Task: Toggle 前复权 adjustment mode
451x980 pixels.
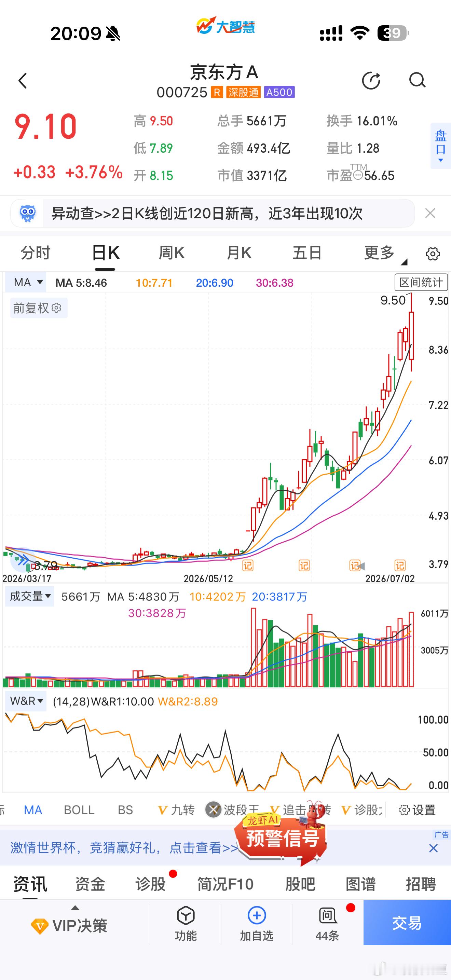Action: pyautogui.click(x=39, y=308)
